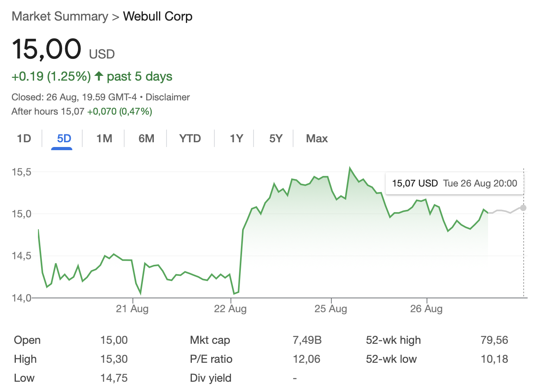Open the Market Summary breadcrumb link
The image size is (547, 392).
tap(60, 17)
